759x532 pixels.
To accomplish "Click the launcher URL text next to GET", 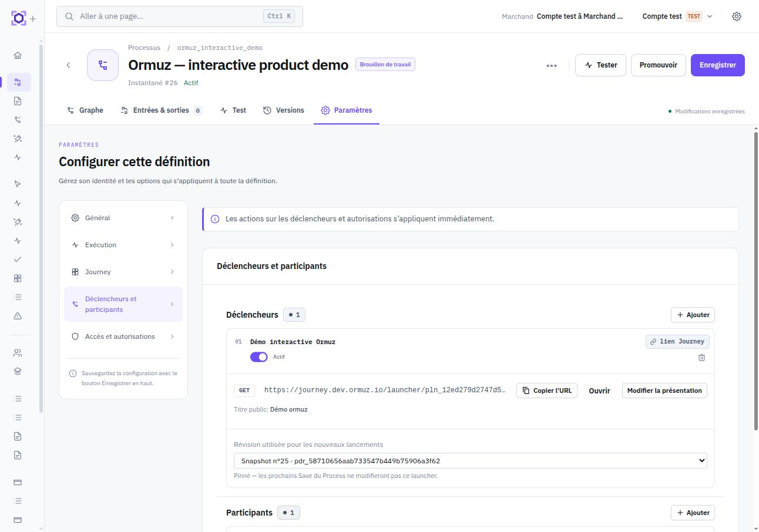I will tap(385, 390).
